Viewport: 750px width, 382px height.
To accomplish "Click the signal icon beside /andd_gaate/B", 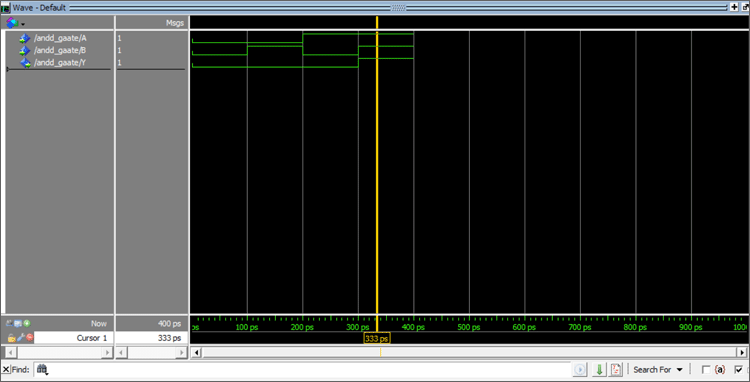I will click(x=24, y=51).
